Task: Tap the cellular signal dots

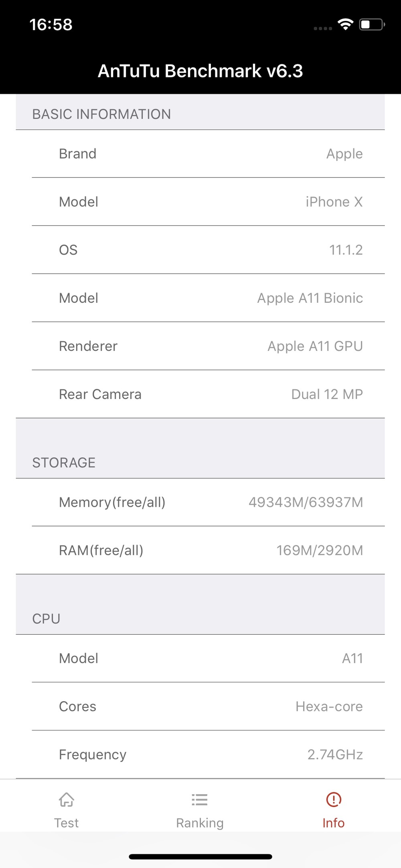Action: point(323,28)
